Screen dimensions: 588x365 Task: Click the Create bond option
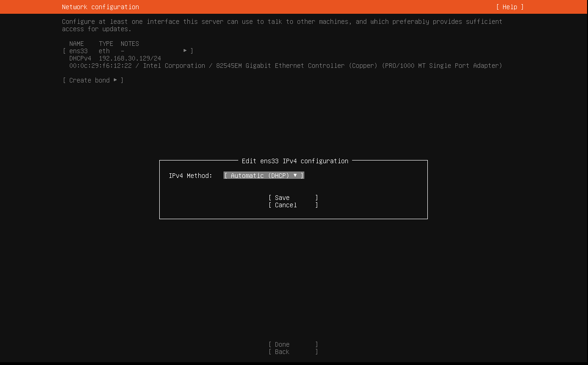89,80
